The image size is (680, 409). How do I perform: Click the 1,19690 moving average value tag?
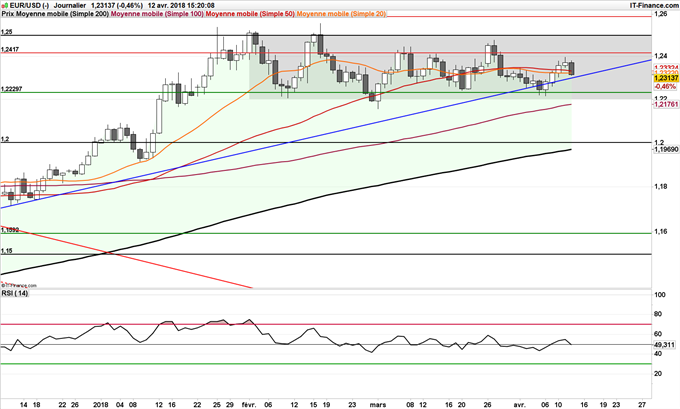666,149
